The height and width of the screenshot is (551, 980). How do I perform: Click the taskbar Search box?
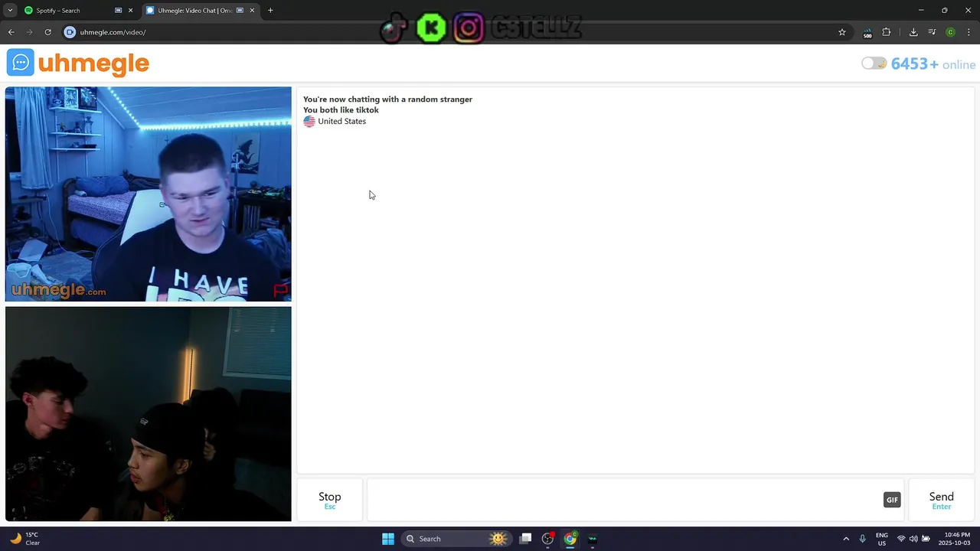coord(457,539)
